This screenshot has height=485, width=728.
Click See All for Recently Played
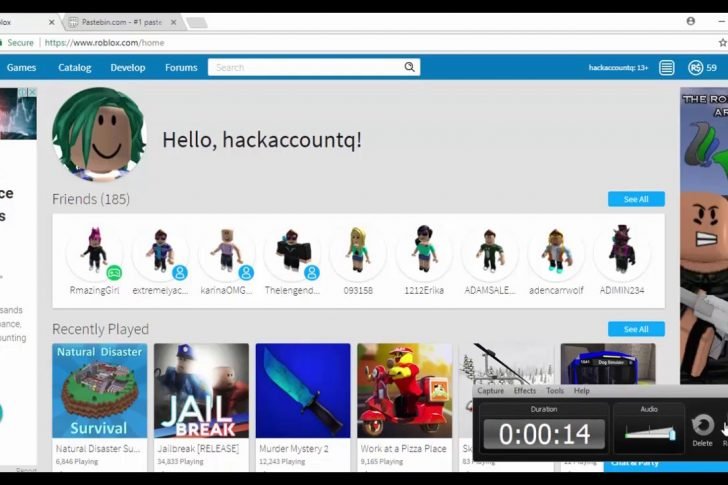tap(635, 329)
